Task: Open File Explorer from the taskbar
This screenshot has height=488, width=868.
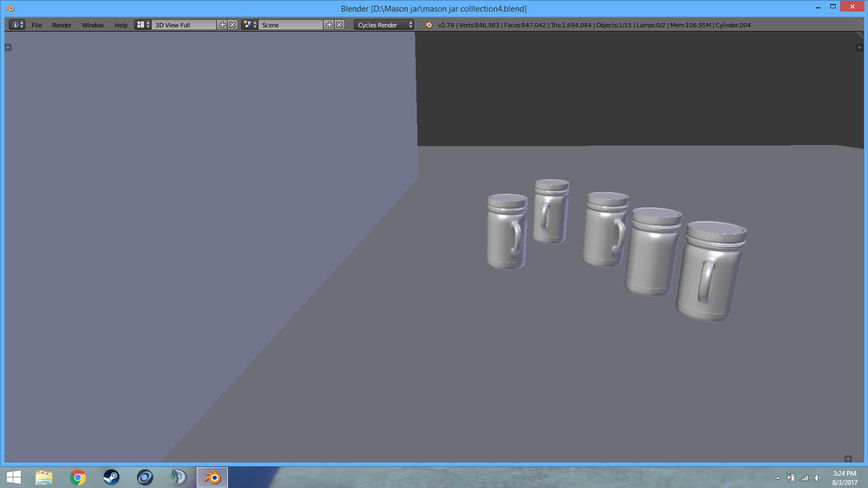Action: point(44,477)
